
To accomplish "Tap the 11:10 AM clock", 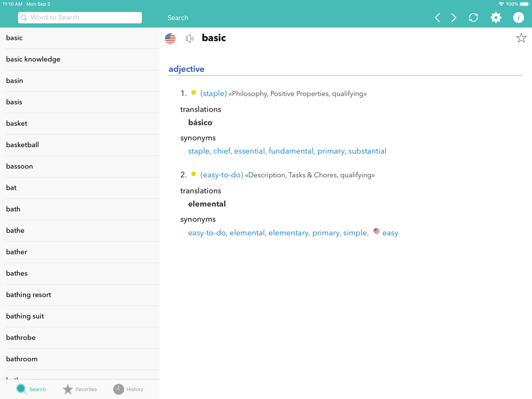I will (12, 4).
